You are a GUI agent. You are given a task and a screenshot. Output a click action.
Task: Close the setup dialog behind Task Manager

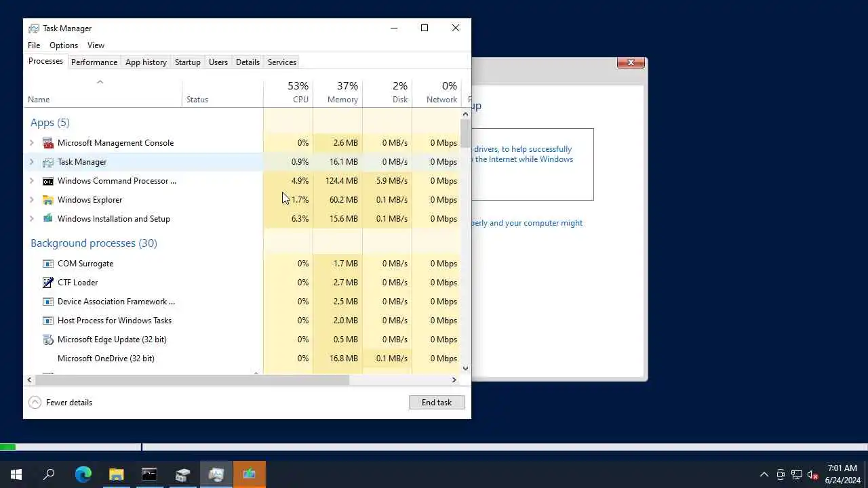(631, 62)
